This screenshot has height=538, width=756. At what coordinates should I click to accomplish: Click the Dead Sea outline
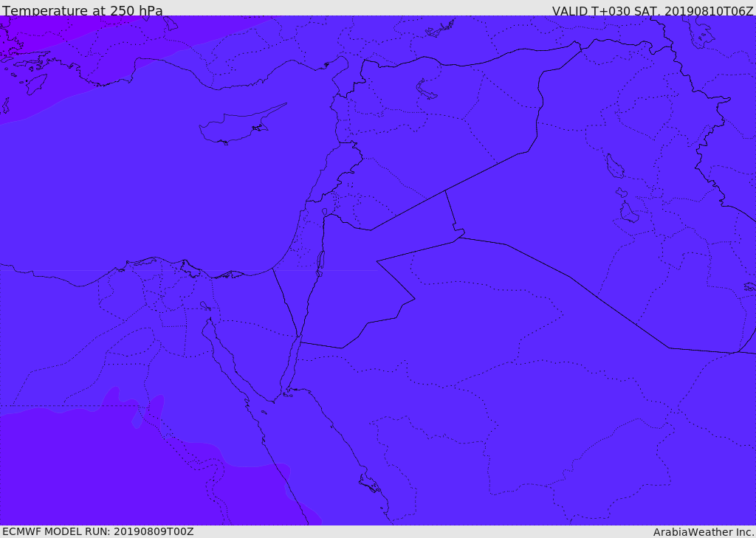[x=320, y=261]
